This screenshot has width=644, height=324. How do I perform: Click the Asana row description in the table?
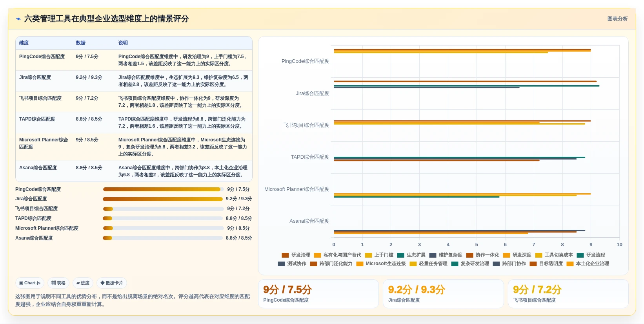(183, 171)
